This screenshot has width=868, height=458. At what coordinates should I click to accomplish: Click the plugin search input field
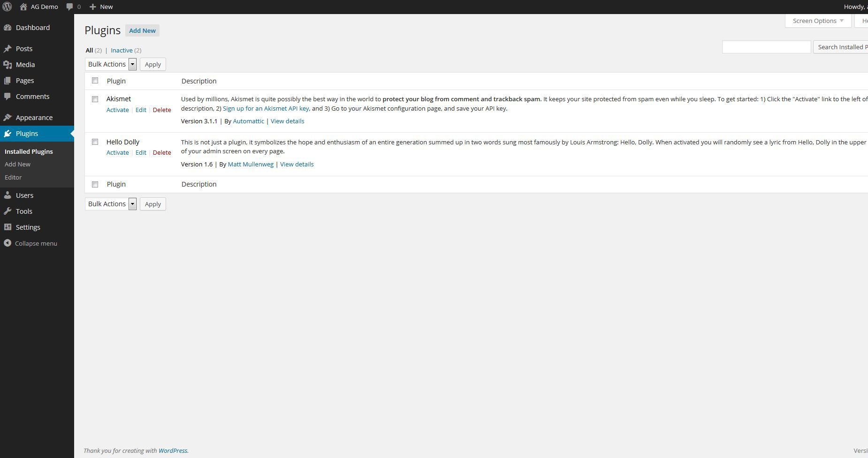pyautogui.click(x=766, y=47)
